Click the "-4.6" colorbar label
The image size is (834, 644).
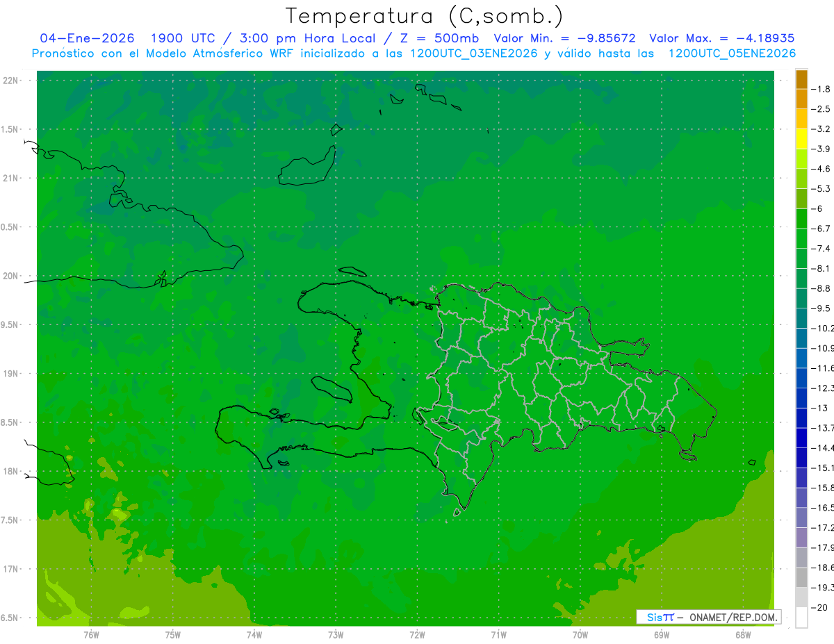[821, 169]
